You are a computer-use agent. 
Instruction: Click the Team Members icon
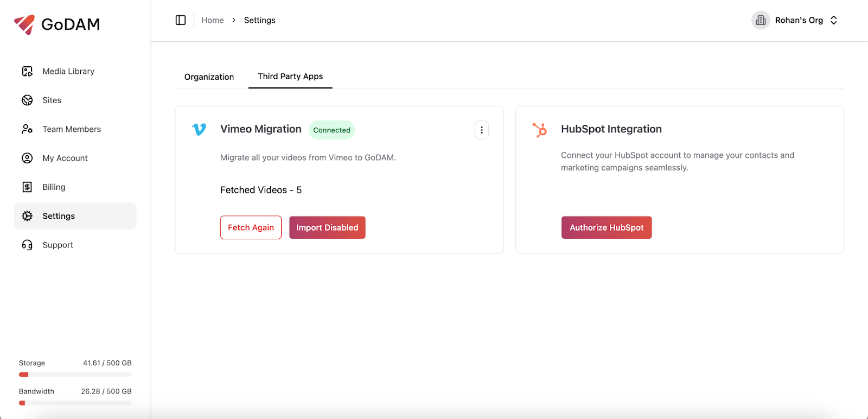pos(27,129)
